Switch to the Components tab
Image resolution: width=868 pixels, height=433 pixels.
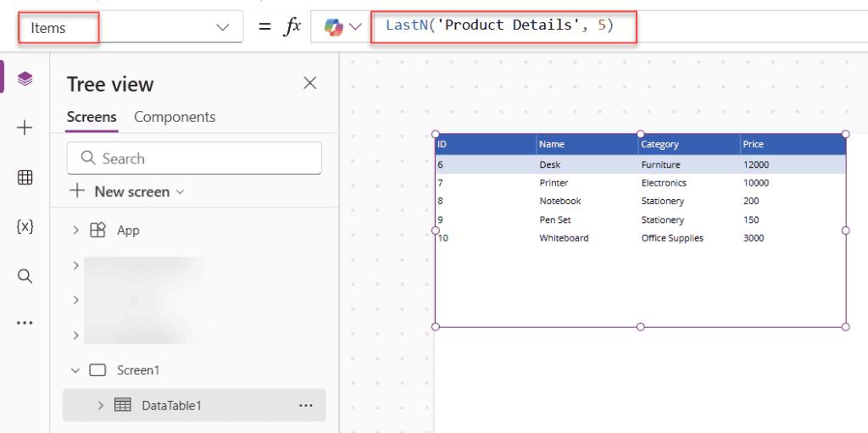click(x=175, y=117)
